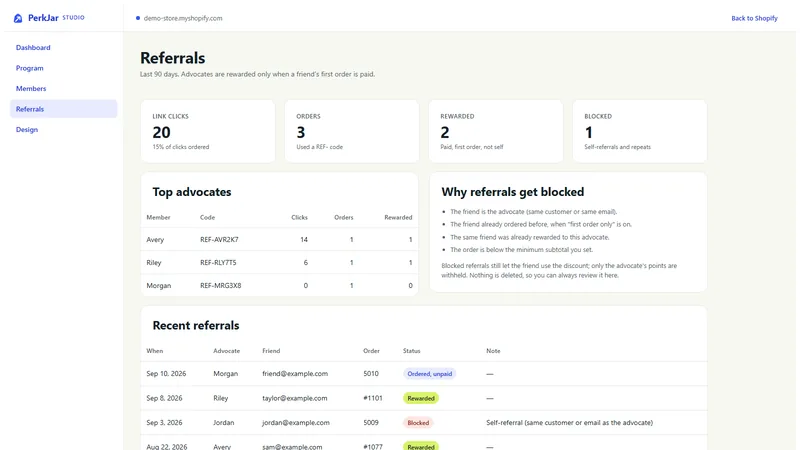Go to the Members page

(31, 88)
